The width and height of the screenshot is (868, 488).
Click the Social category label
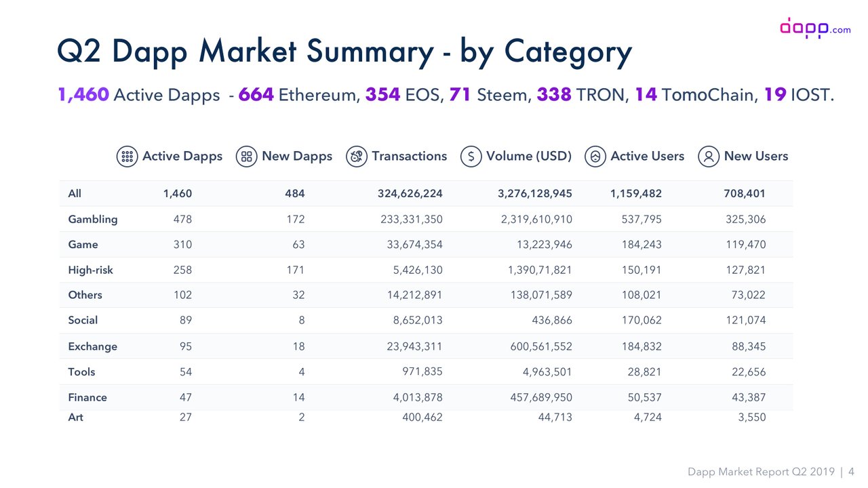point(83,320)
